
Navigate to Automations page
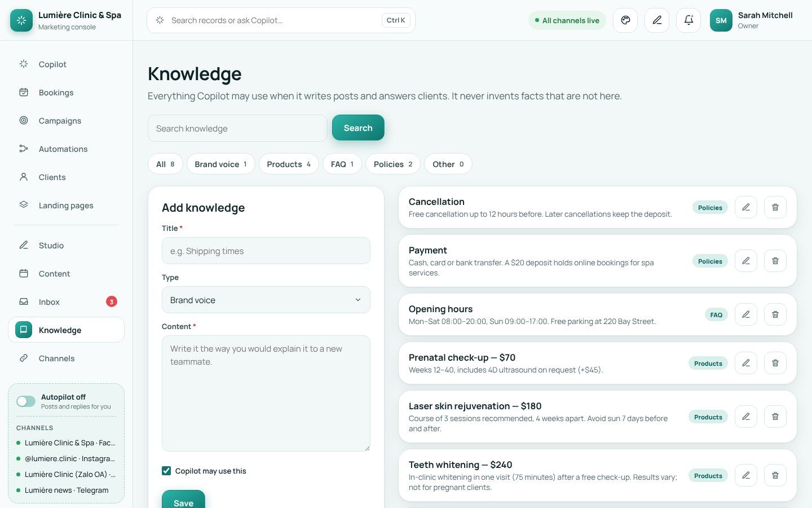66,149
